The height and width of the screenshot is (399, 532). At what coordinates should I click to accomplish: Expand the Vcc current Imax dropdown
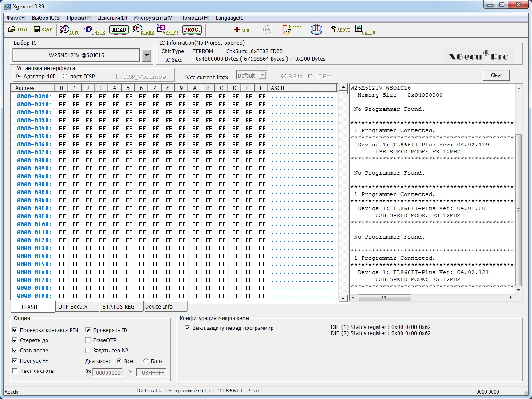coord(262,76)
